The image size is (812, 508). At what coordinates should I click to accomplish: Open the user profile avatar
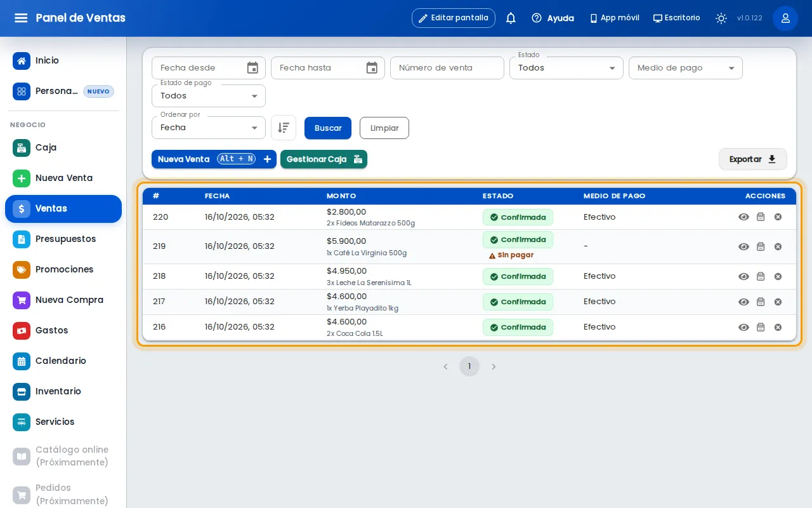tap(785, 18)
